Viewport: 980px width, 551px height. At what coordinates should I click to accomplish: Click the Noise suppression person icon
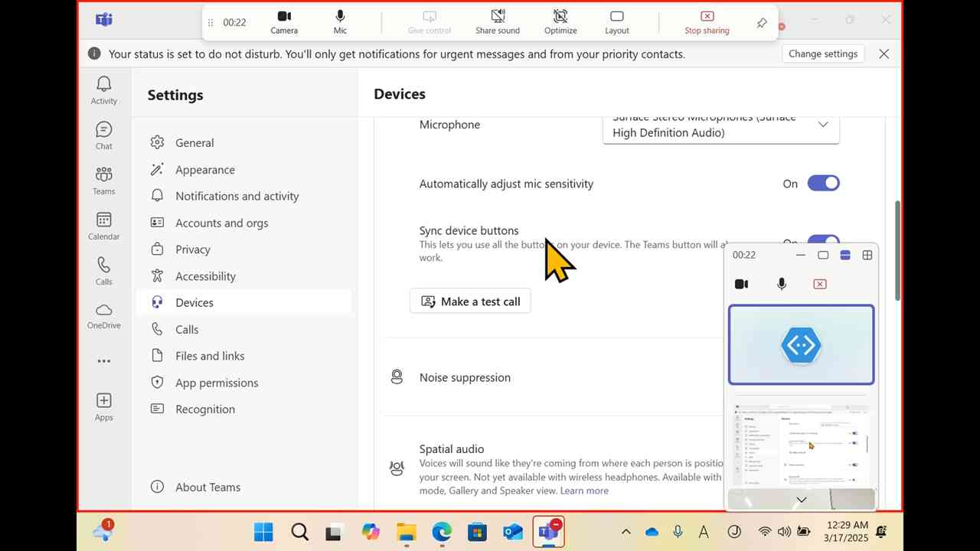pos(397,377)
